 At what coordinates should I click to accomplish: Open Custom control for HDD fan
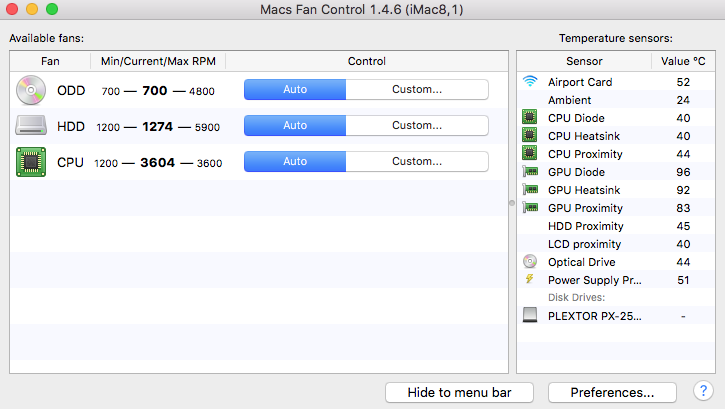[417, 125]
